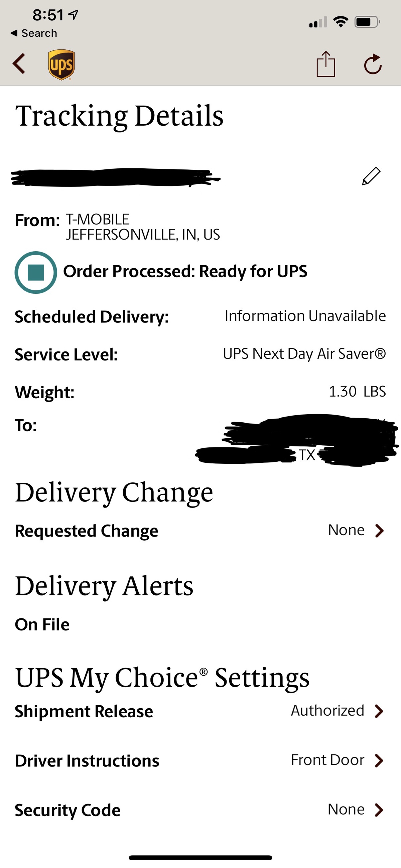This screenshot has width=401, height=868.
Task: Tap the UPS shield logo
Action: (x=61, y=64)
